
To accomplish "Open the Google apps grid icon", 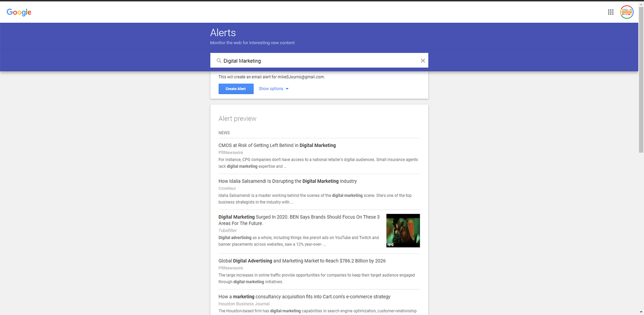I will (x=611, y=12).
